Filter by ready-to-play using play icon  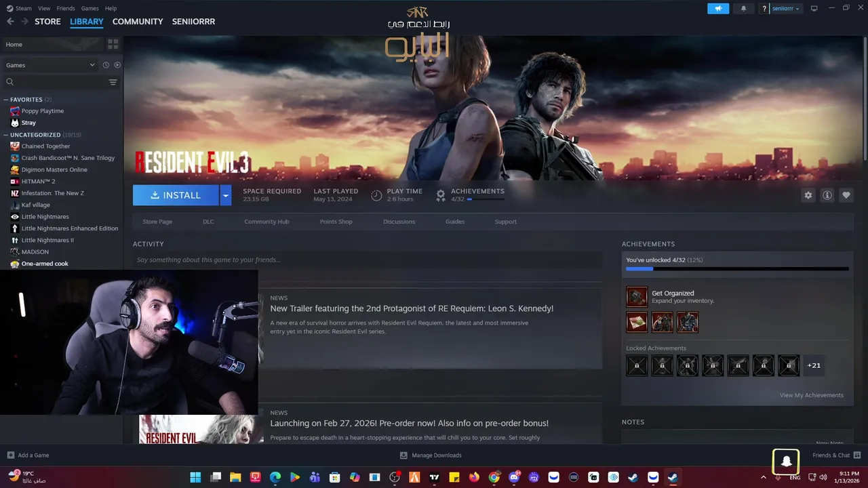point(117,65)
